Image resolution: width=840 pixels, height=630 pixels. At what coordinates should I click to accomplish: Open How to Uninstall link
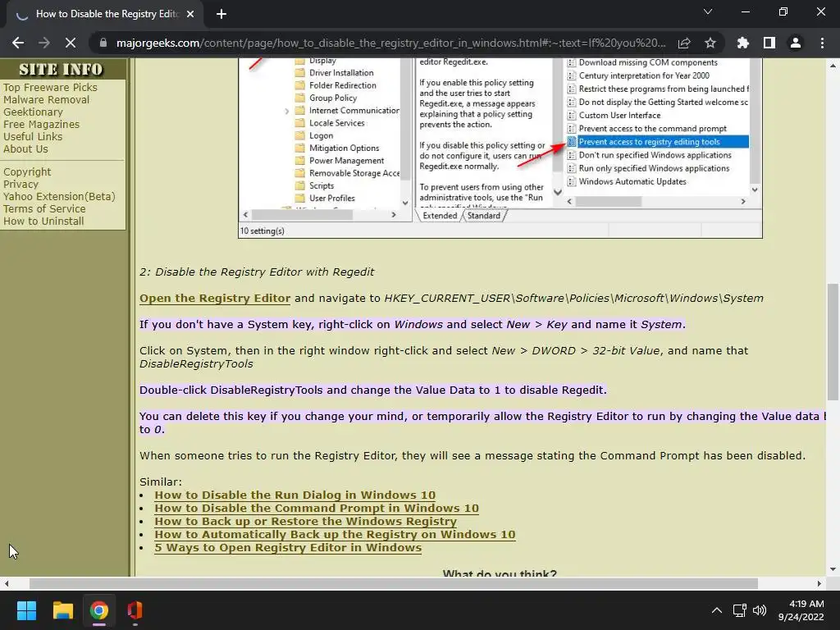[x=43, y=221]
